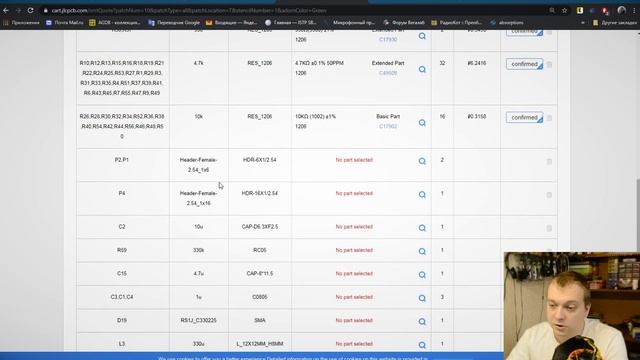This screenshot has width=640, height=360.
Task: Go back in the browser
Action: pyautogui.click(x=6, y=10)
